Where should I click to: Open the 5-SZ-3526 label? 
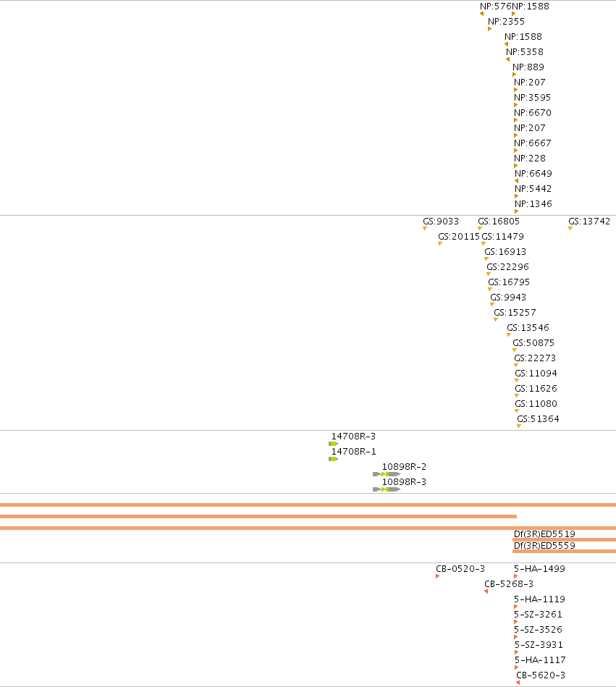(538, 629)
